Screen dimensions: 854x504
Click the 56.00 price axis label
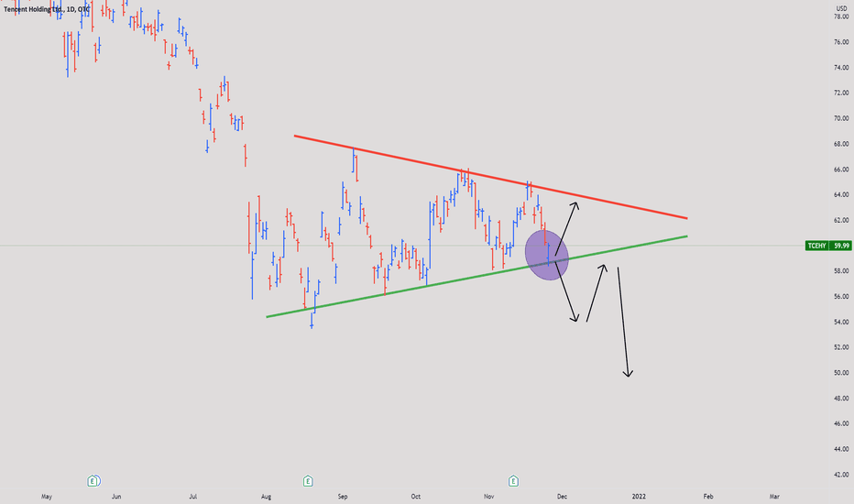(x=841, y=296)
